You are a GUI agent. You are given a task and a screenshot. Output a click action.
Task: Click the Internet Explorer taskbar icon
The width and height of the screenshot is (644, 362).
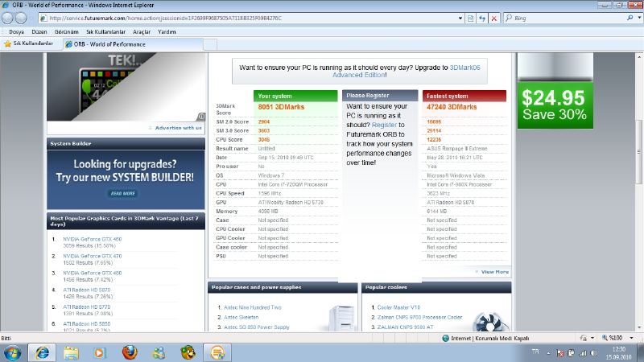(42, 353)
